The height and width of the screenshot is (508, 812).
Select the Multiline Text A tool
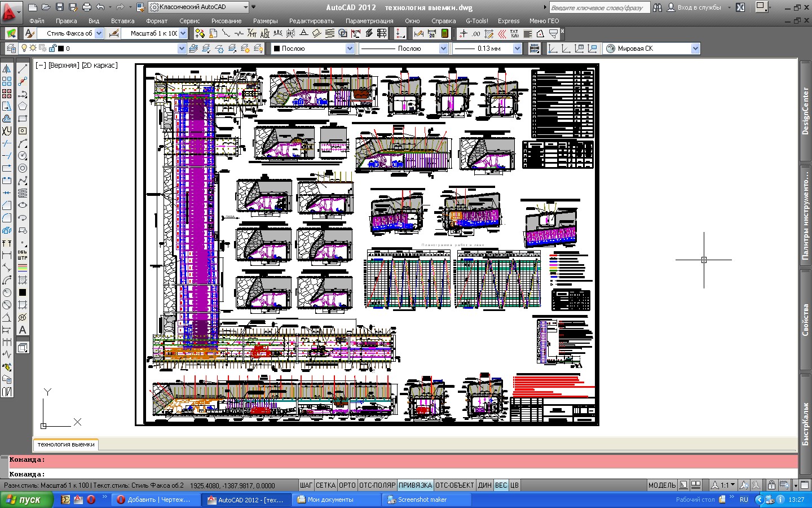23,330
